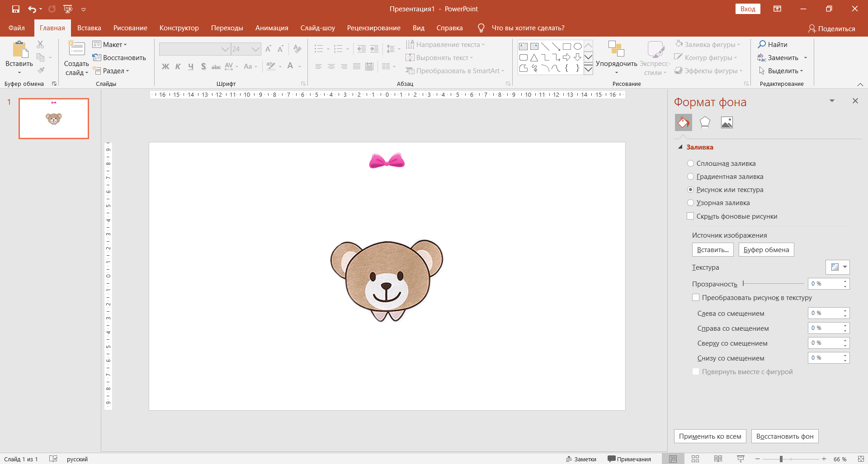Click the Save icon in the quick access toolbar
Image resolution: width=868 pixels, height=464 pixels.
click(x=16, y=9)
